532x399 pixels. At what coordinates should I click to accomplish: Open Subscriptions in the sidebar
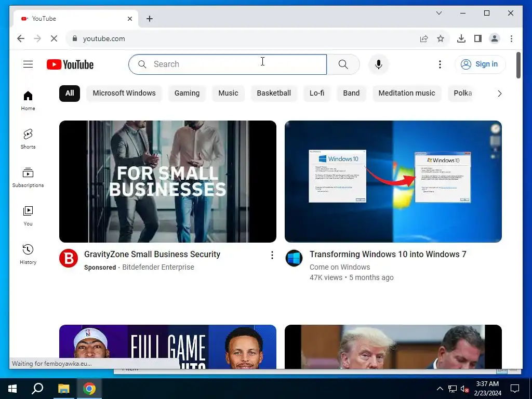coord(28,178)
